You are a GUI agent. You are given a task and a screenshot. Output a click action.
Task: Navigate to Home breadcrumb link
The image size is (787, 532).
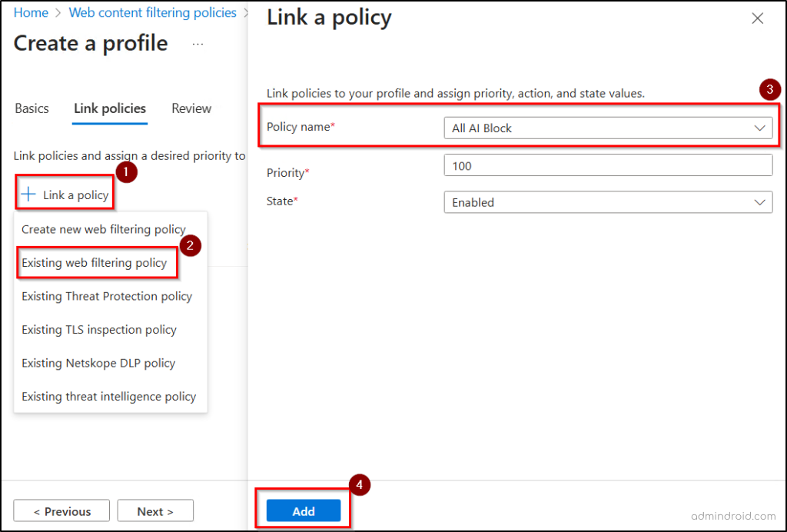point(31,13)
